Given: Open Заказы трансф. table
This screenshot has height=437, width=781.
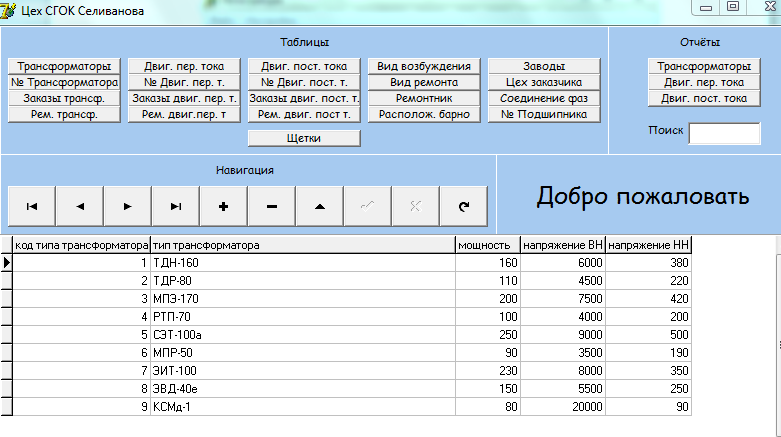Looking at the screenshot, I should [x=64, y=98].
